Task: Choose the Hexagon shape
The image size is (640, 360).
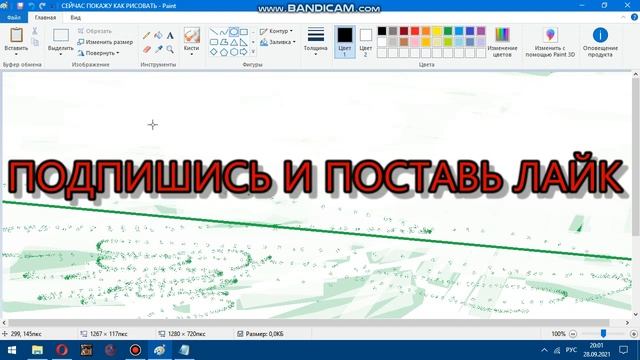Action: click(234, 52)
